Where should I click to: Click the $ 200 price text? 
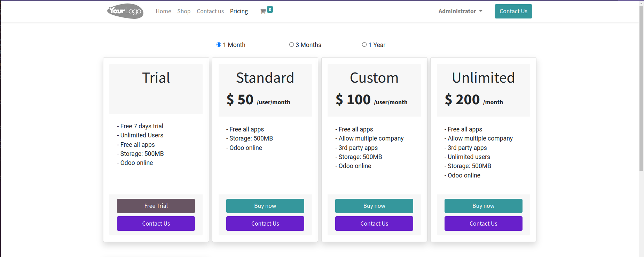point(462,100)
